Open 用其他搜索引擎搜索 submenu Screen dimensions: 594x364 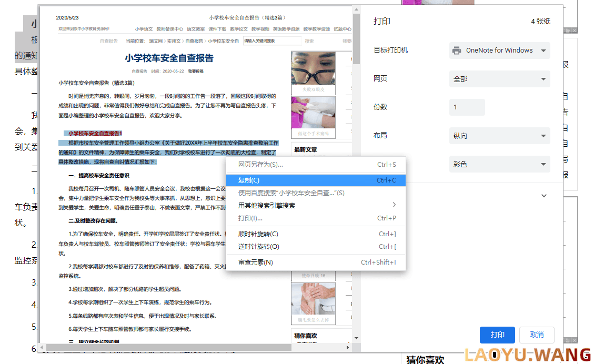pos(316,205)
